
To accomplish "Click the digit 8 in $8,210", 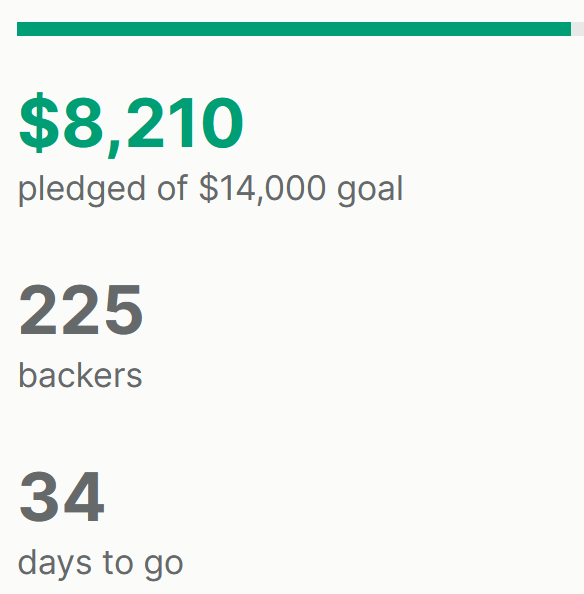I will 83,122.
